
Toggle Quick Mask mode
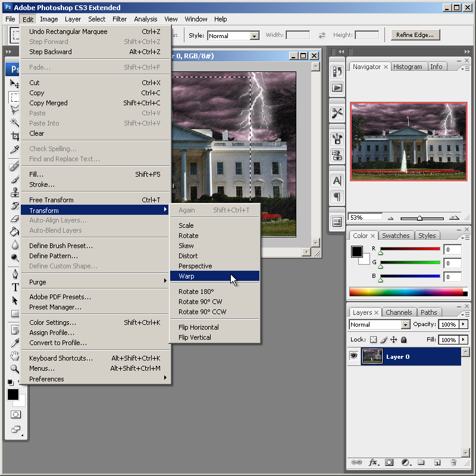[x=15, y=414]
